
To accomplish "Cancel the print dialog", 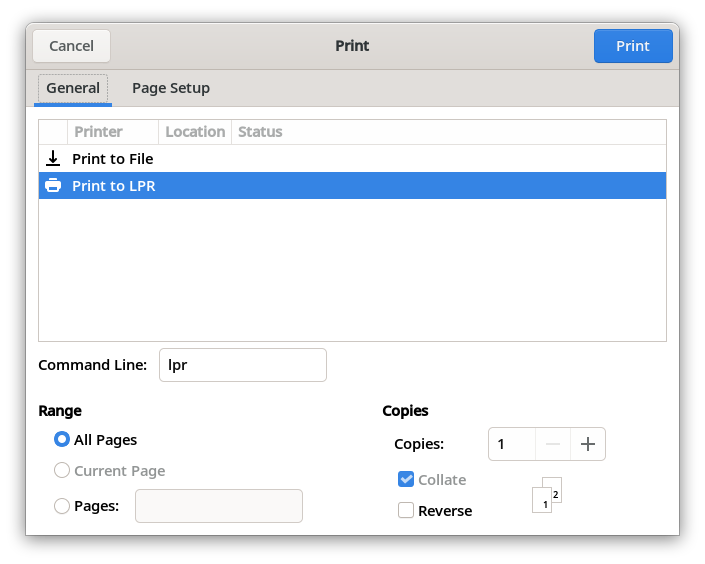I will [71, 46].
